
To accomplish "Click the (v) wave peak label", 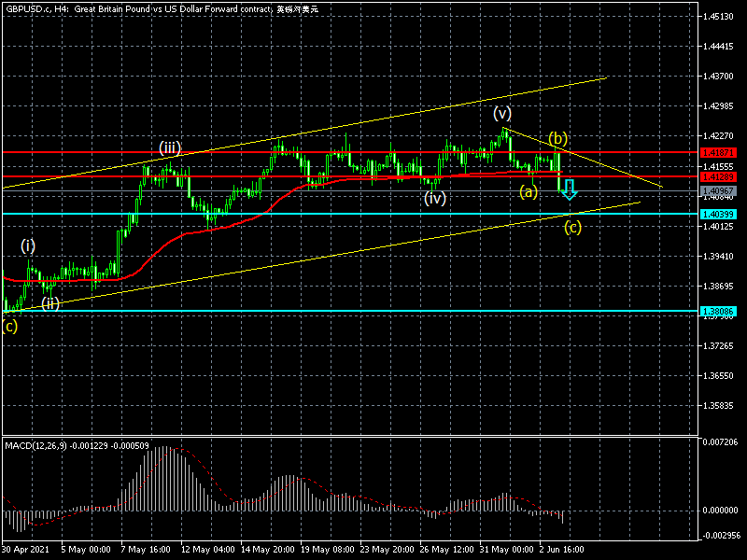I will pyautogui.click(x=503, y=114).
